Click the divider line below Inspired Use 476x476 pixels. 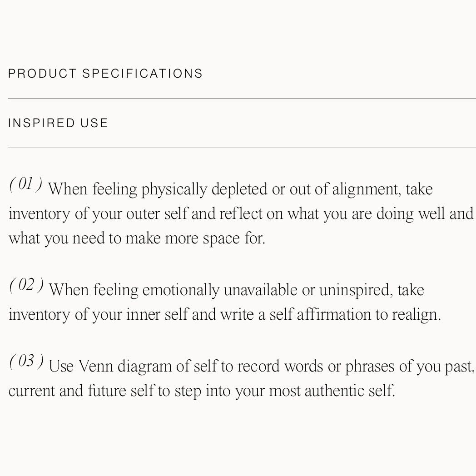pos(242,148)
